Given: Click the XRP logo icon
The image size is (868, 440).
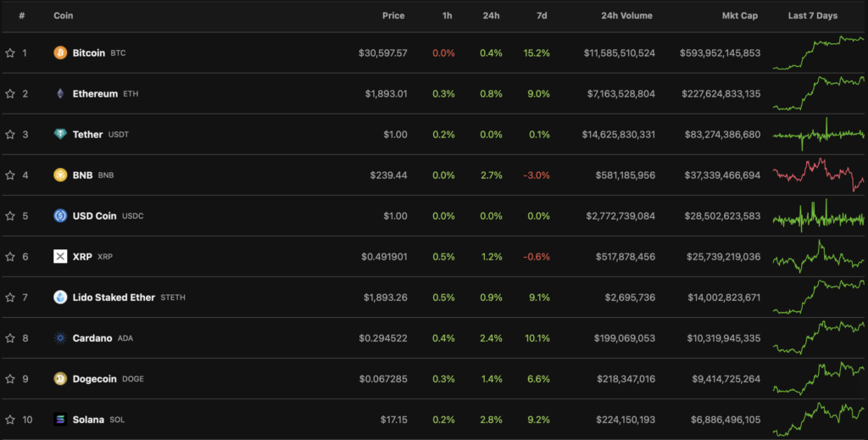Looking at the screenshot, I should point(60,256).
